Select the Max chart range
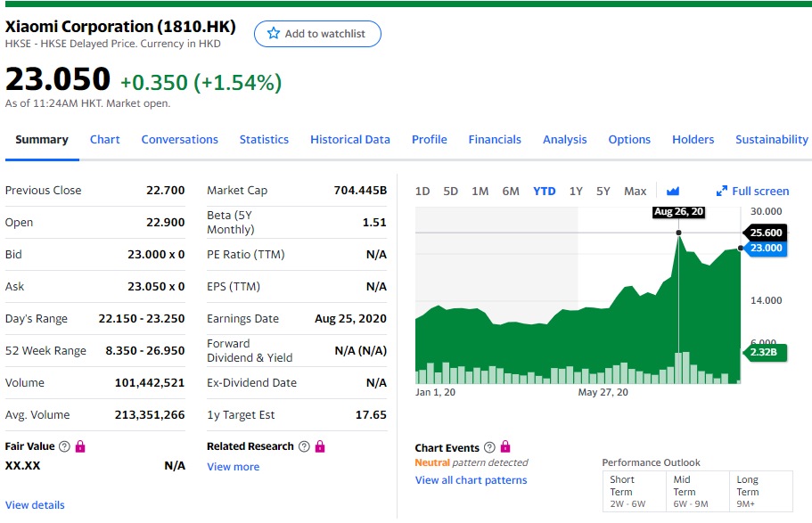Screen dimensions: 812x523 tap(635, 191)
